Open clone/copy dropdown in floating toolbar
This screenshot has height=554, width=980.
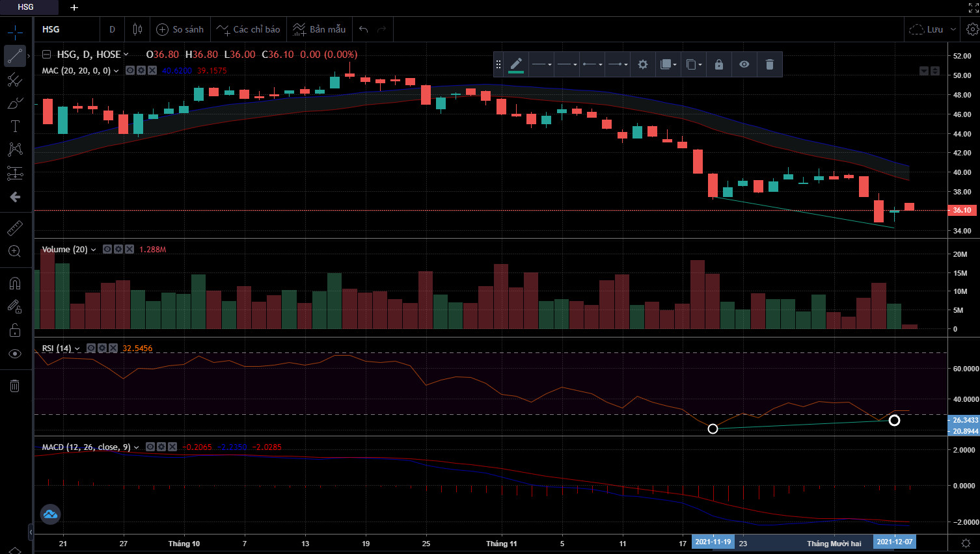[694, 64]
